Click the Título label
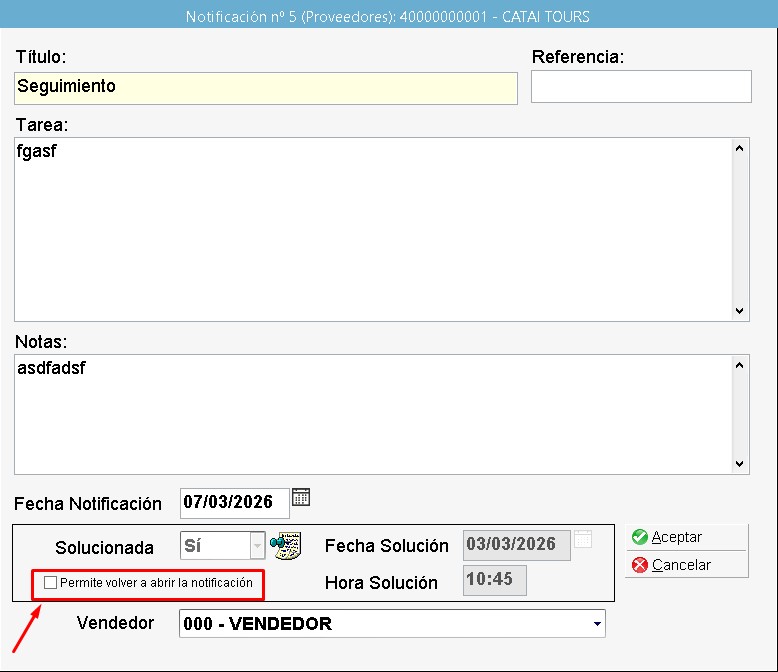Viewport: 778px width, 672px height. coord(41,57)
